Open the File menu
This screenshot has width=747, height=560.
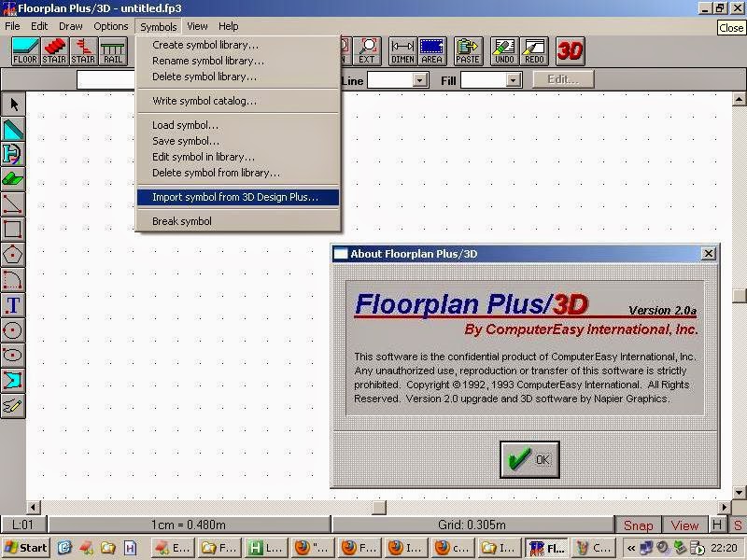12,26
